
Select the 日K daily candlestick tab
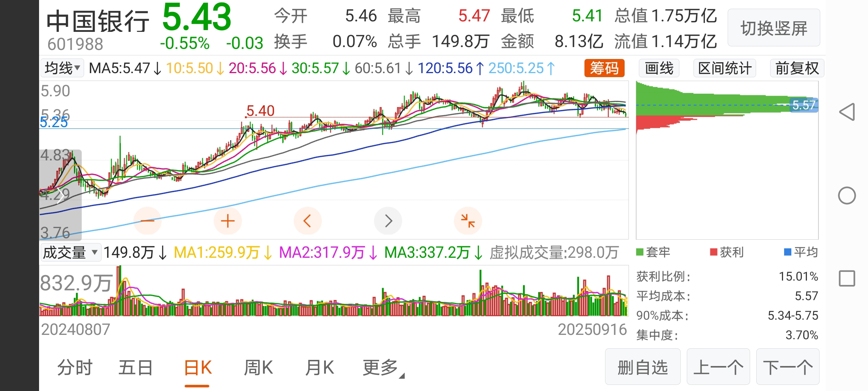[x=198, y=368]
